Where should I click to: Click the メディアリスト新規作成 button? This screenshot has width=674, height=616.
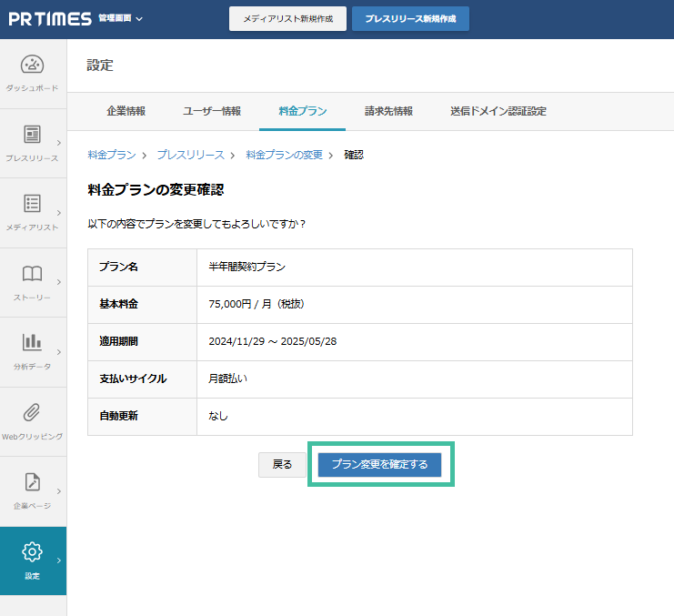(x=287, y=19)
